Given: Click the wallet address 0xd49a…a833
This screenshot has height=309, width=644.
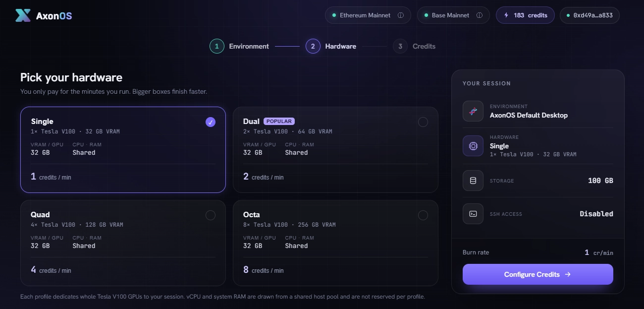Looking at the screenshot, I should [x=590, y=15].
